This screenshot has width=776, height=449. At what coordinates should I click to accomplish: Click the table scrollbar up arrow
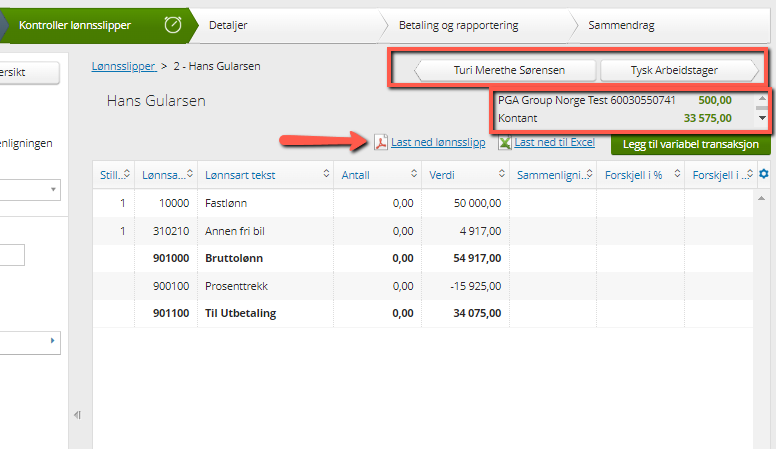[x=762, y=198]
